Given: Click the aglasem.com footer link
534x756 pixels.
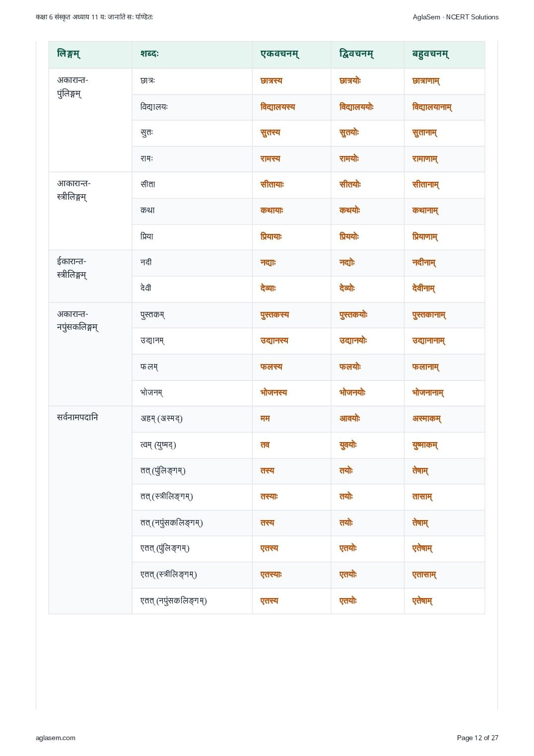Looking at the screenshot, I should (x=56, y=738).
